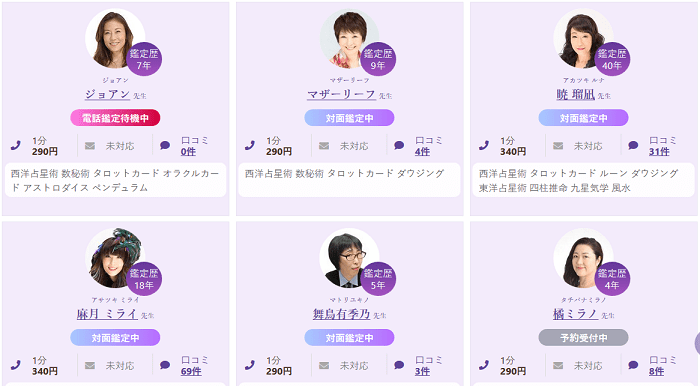Click the phone icon on 暁 瑠凪's card

pyautogui.click(x=484, y=145)
